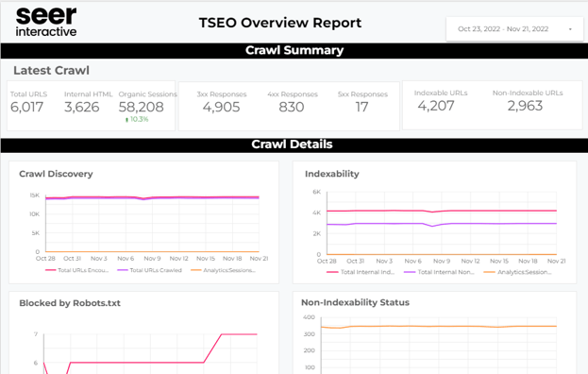Click the Non-Indexable URLs label
The width and height of the screenshot is (588, 374).
(x=528, y=93)
